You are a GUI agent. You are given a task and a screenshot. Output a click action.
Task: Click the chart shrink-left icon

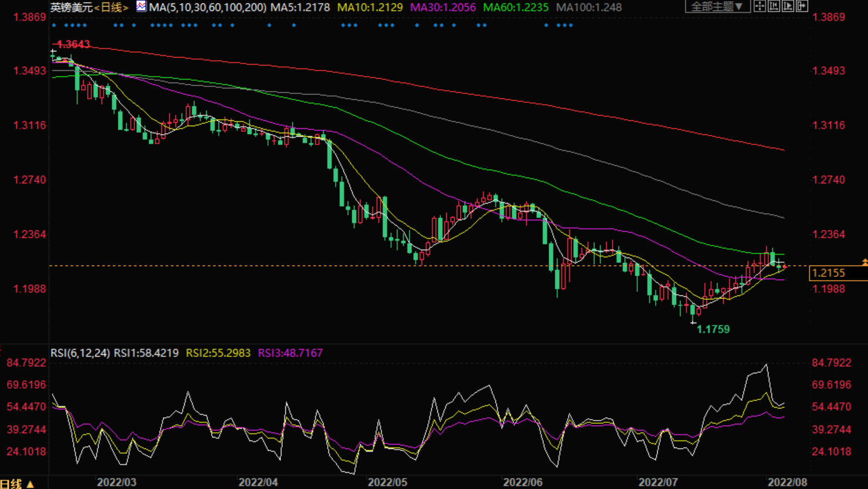(x=774, y=6)
